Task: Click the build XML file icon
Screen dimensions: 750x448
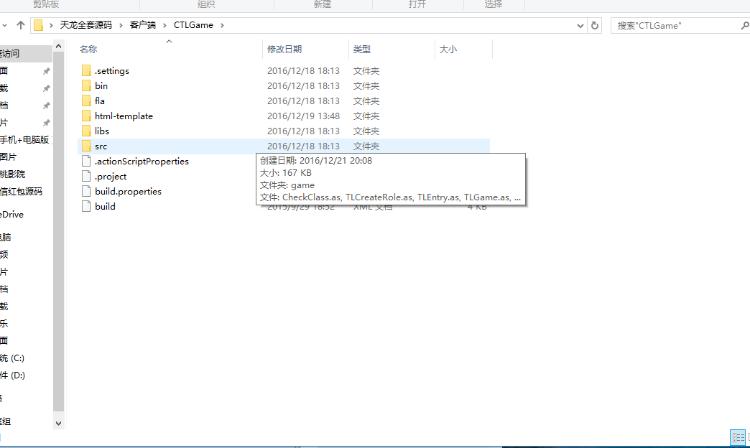Action: (x=86, y=207)
